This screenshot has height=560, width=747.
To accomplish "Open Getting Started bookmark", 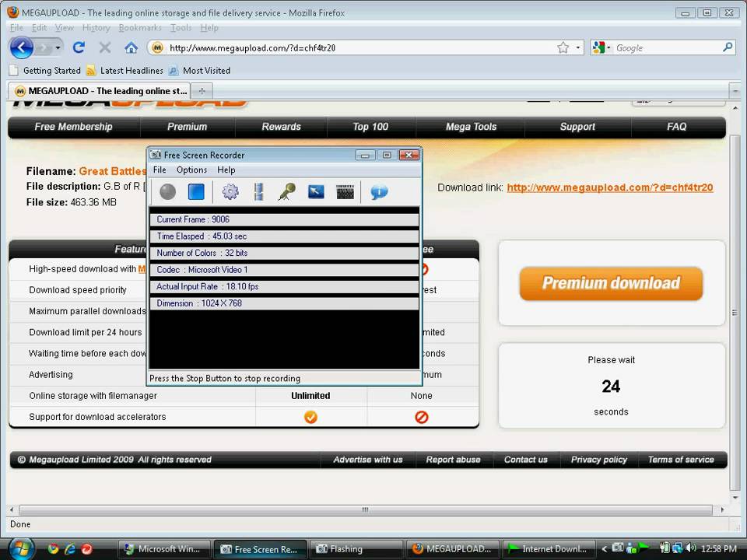I will tap(46, 71).
